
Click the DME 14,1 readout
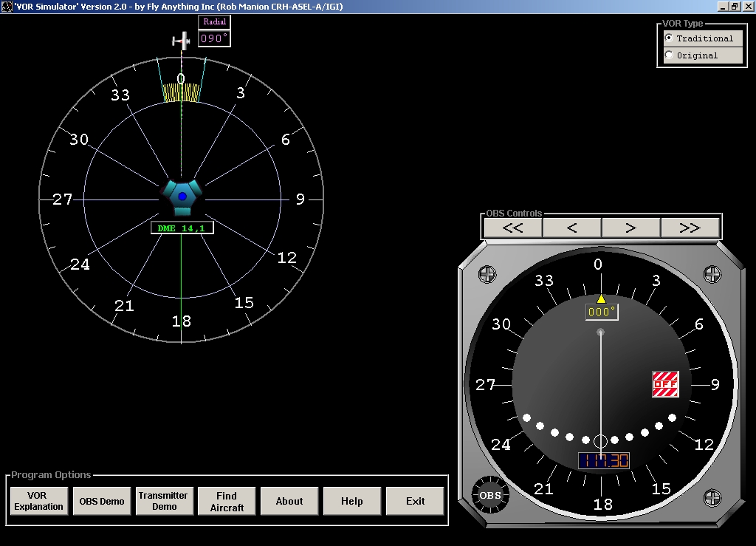tap(182, 227)
